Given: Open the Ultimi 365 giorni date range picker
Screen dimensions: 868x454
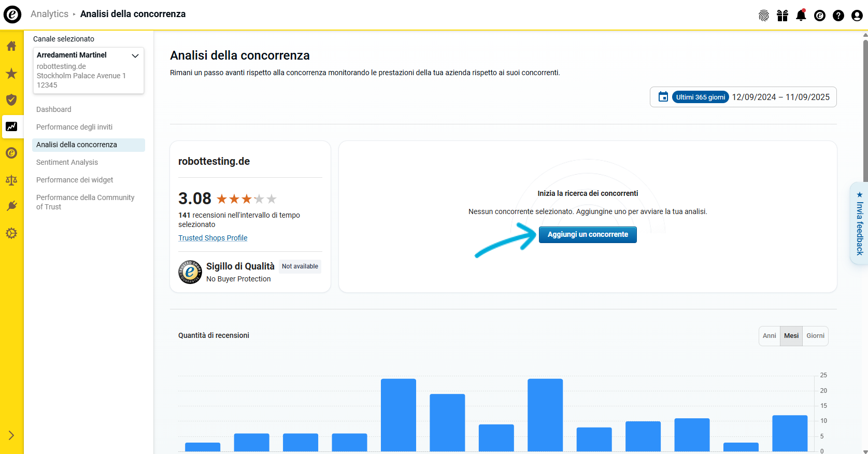Looking at the screenshot, I should pos(743,97).
